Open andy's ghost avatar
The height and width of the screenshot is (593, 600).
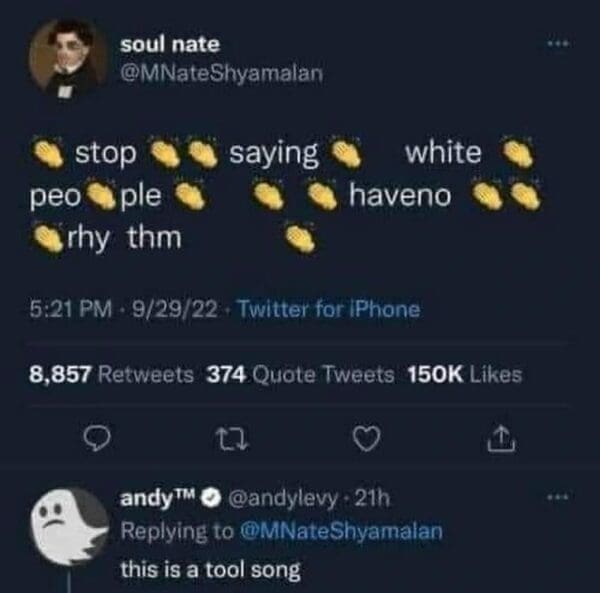coord(67,527)
